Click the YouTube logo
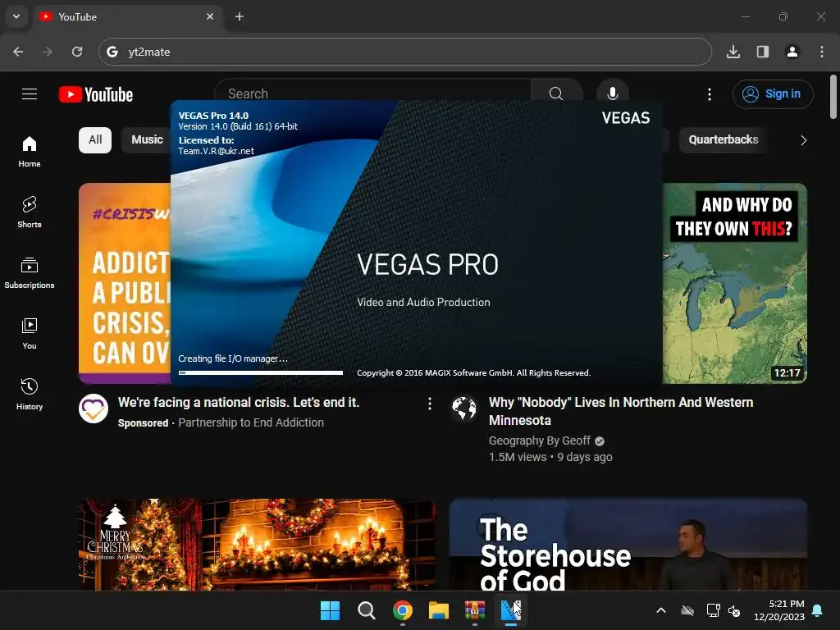 [x=96, y=94]
